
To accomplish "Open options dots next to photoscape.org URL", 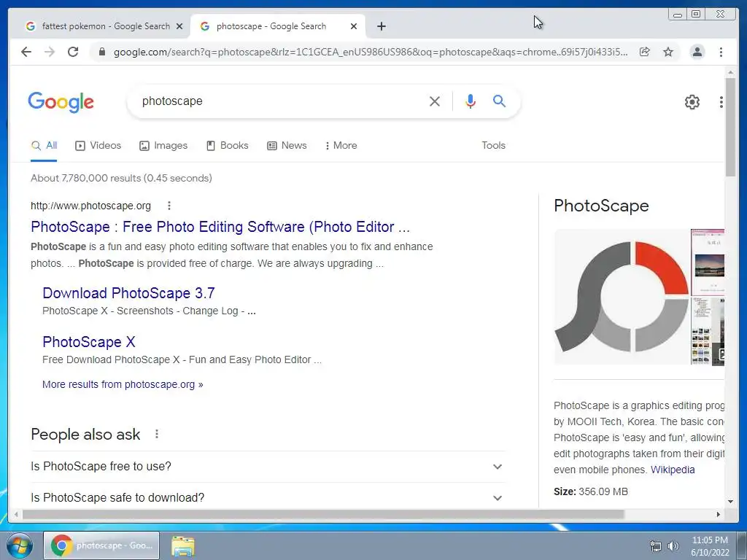I will point(169,206).
